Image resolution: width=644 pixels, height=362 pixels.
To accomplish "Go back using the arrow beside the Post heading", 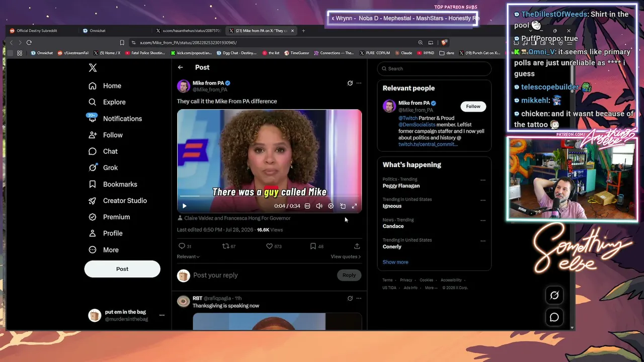I will [181, 67].
